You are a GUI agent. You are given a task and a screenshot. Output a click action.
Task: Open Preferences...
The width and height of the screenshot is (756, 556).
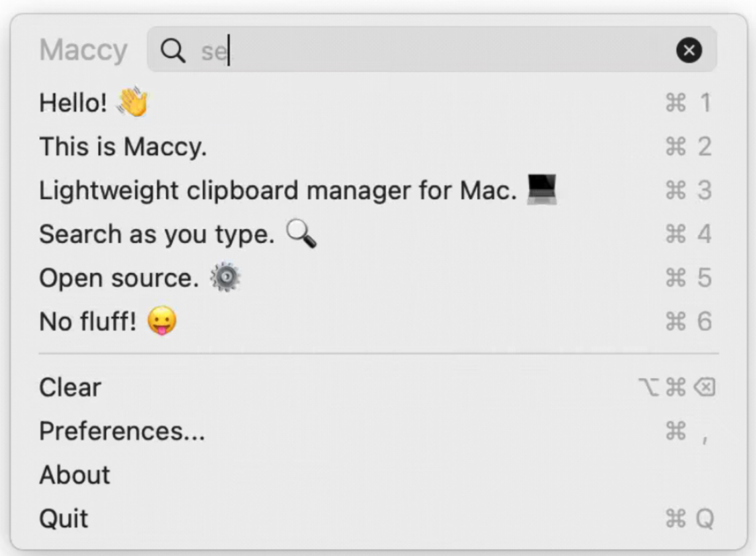[121, 431]
